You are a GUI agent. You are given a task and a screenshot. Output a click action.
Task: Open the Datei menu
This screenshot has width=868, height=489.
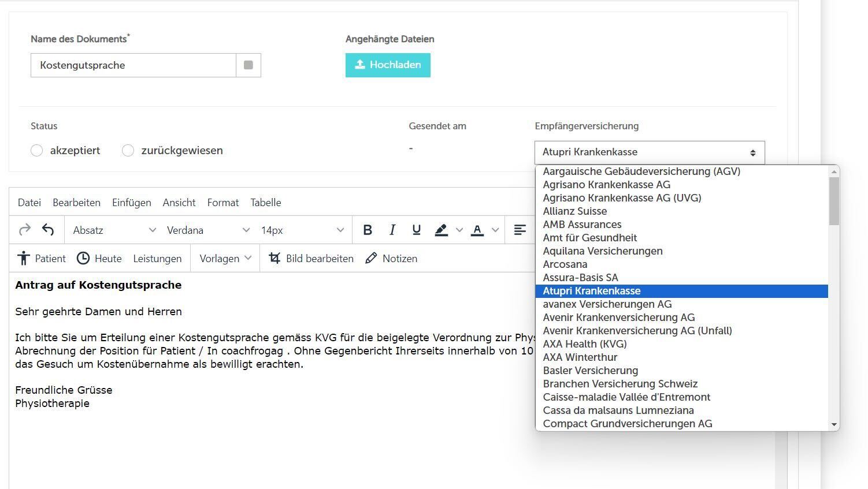tap(29, 203)
